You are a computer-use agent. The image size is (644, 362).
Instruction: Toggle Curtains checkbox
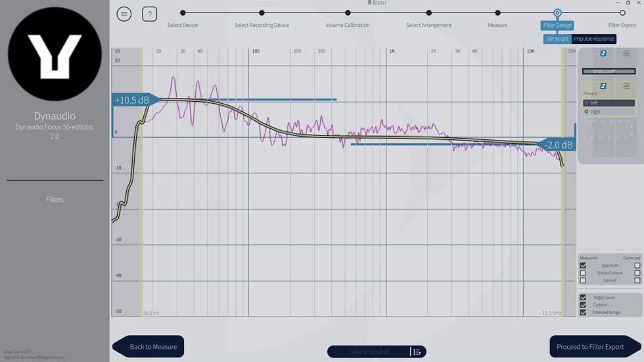pos(583,305)
